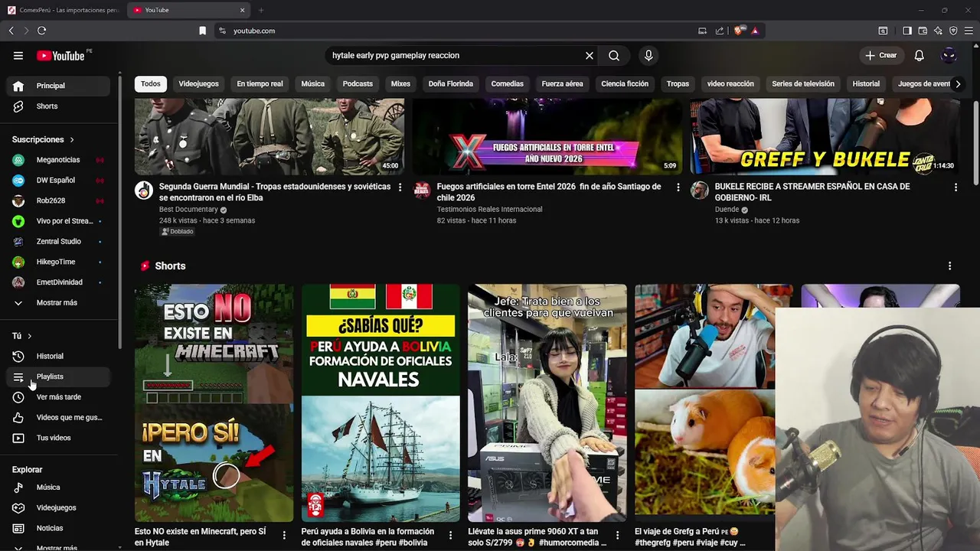Open Ver más tarde
The height and width of the screenshot is (551, 980).
click(58, 397)
